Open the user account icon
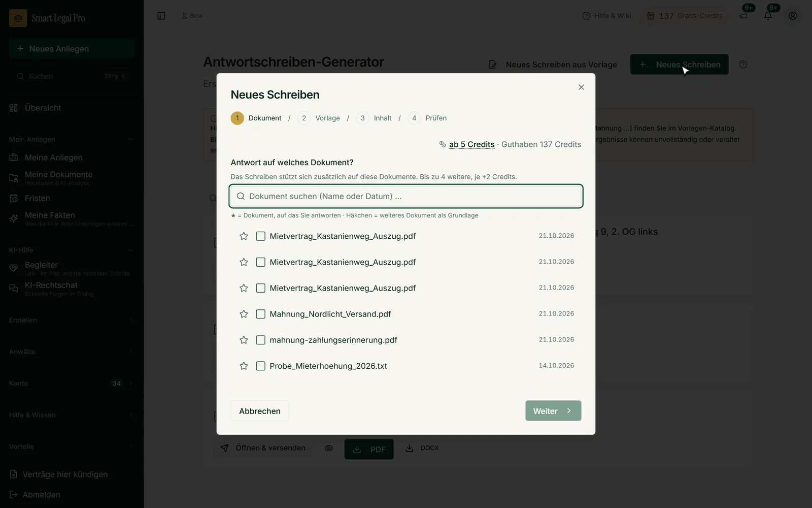The image size is (812, 508). pos(793,16)
